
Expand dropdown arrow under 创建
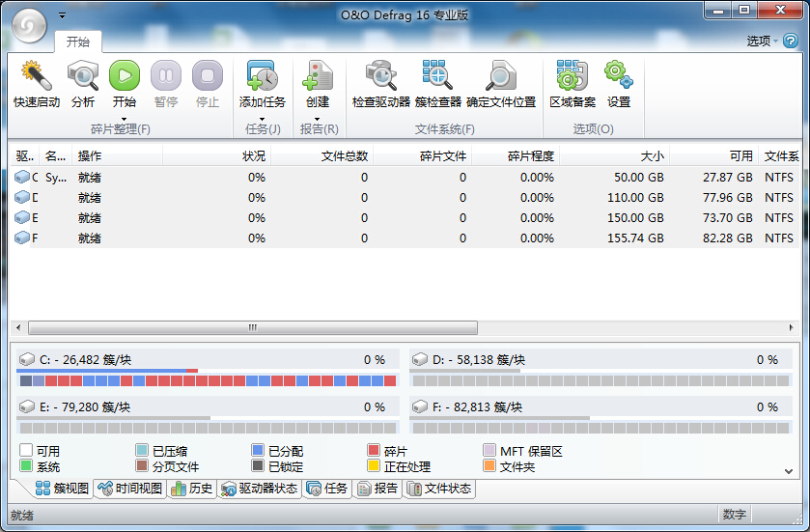tap(318, 119)
